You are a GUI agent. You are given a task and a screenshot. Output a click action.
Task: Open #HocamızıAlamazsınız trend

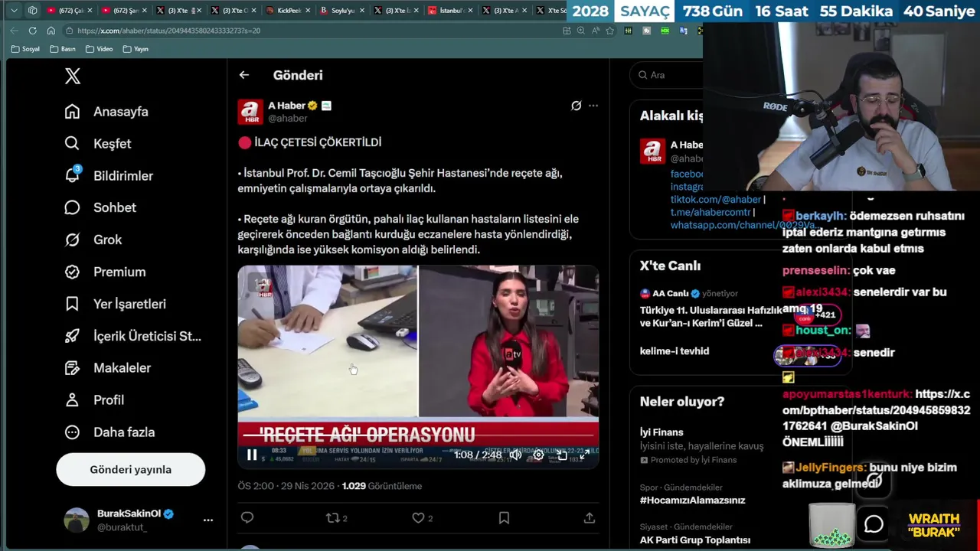tap(692, 500)
